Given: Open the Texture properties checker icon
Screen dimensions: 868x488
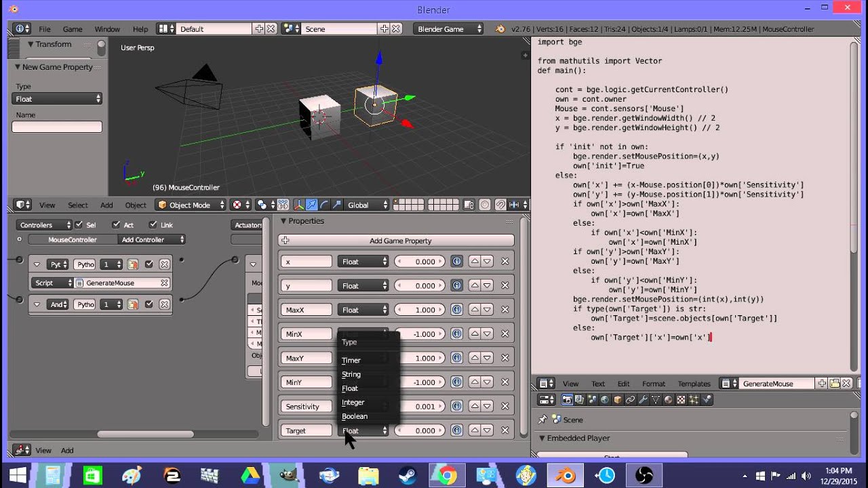Looking at the screenshot, I should pyautogui.click(x=681, y=400).
